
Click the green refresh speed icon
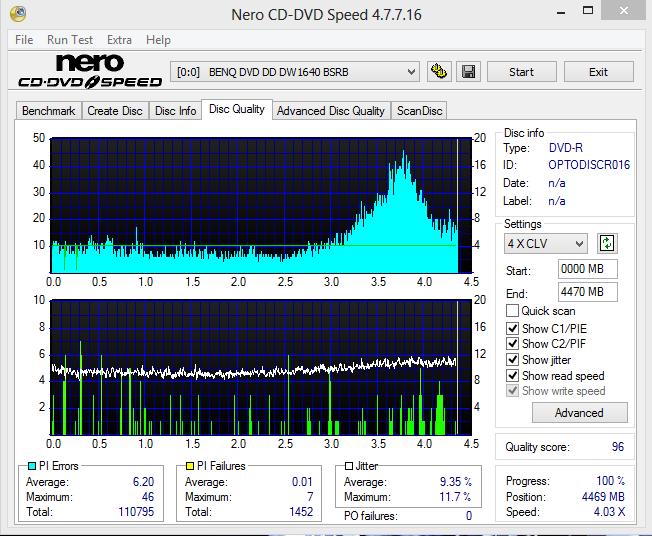tap(607, 243)
